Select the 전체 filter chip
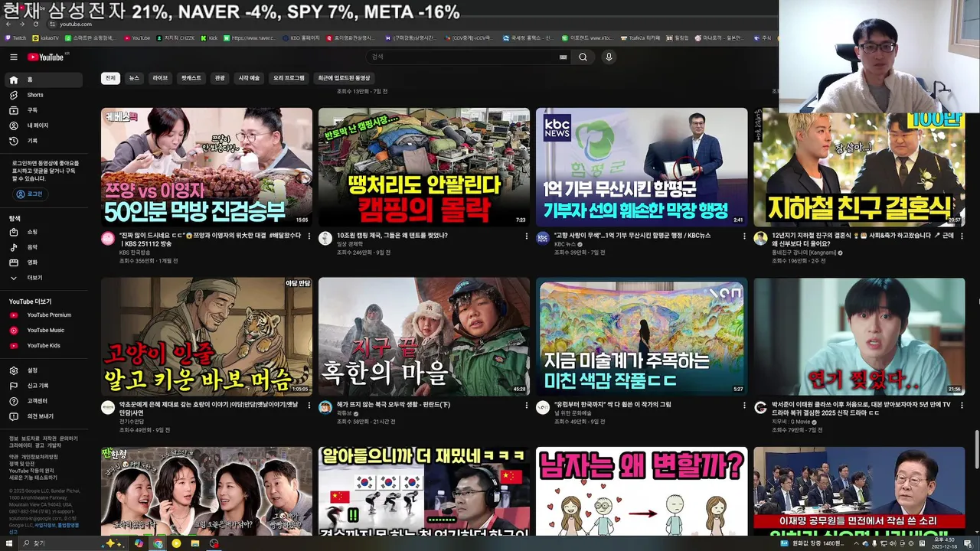Screen dimensions: 980x551 (110, 78)
